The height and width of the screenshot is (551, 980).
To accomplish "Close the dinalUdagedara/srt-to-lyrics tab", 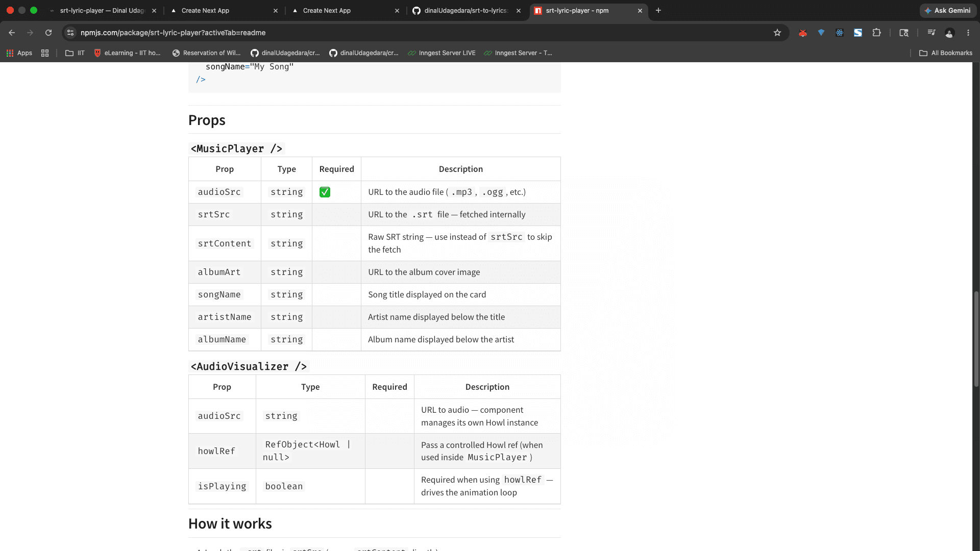I will [x=519, y=11].
